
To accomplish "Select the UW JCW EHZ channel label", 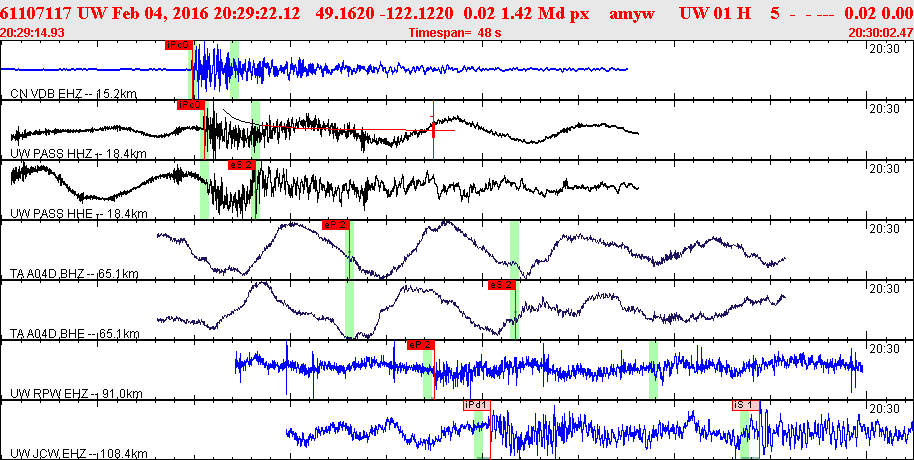I will point(78,454).
